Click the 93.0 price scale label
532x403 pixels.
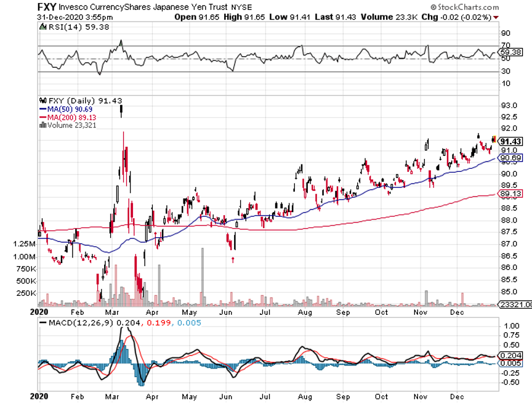coord(509,105)
